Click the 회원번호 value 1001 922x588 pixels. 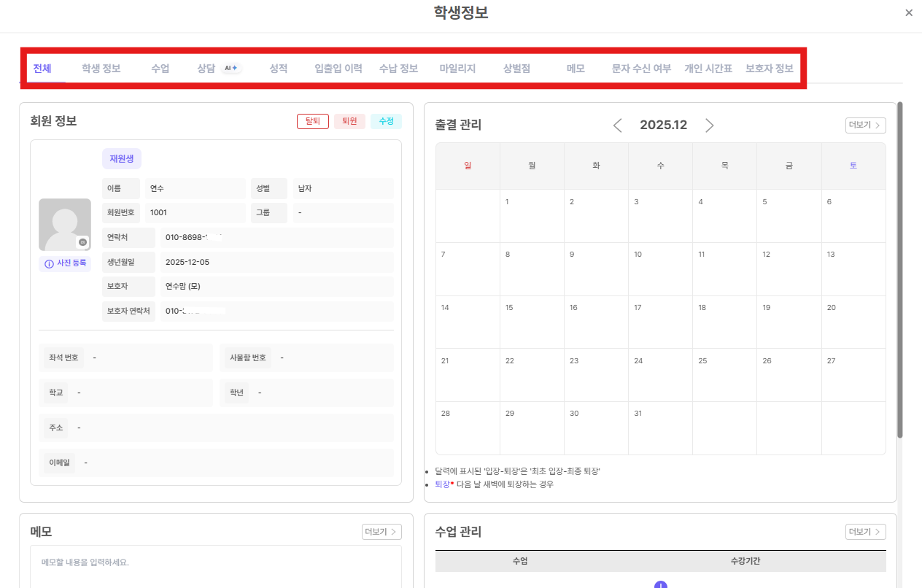(x=195, y=213)
